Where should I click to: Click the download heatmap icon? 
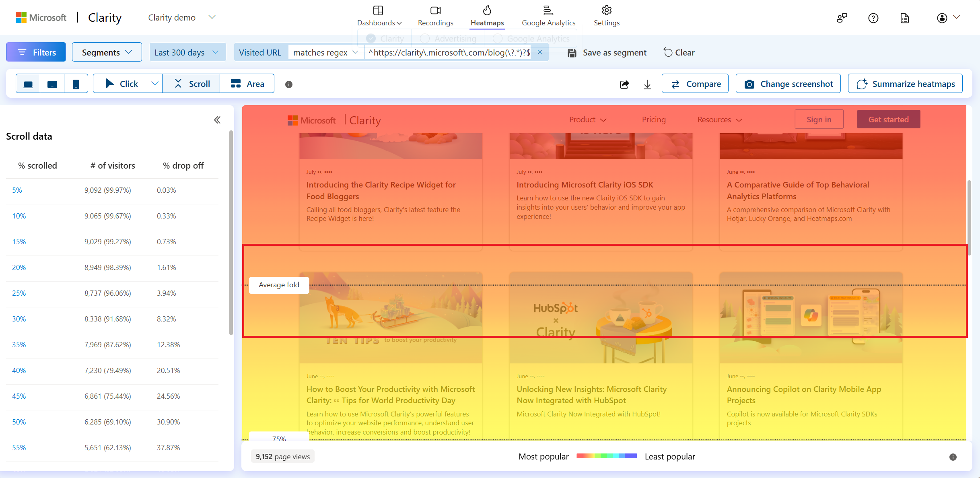pyautogui.click(x=647, y=83)
